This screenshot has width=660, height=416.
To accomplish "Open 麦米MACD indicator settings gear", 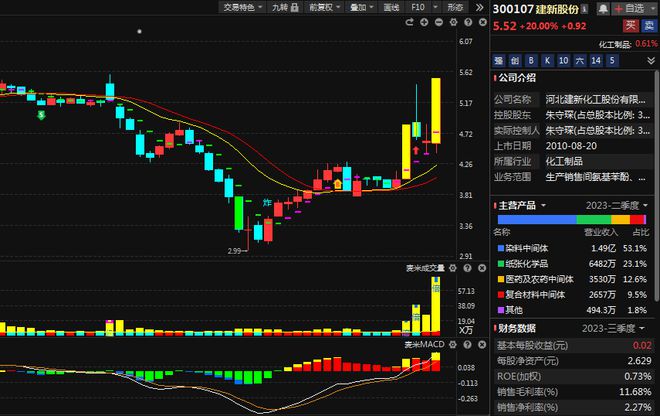I will [453, 344].
